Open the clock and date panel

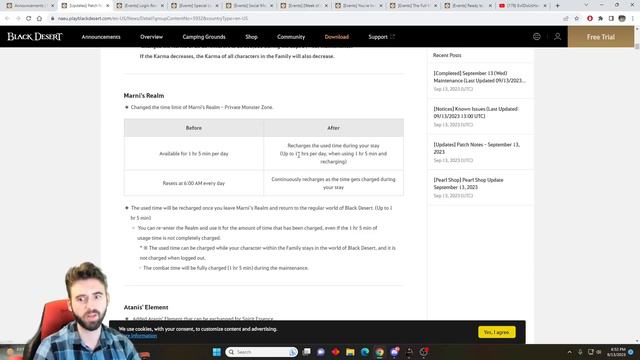pyautogui.click(x=616, y=352)
